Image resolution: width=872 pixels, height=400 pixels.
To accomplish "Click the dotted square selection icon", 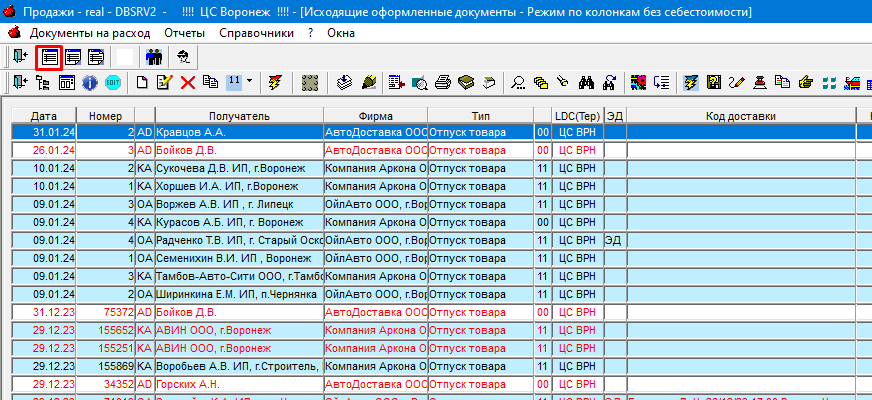I will coord(309,82).
